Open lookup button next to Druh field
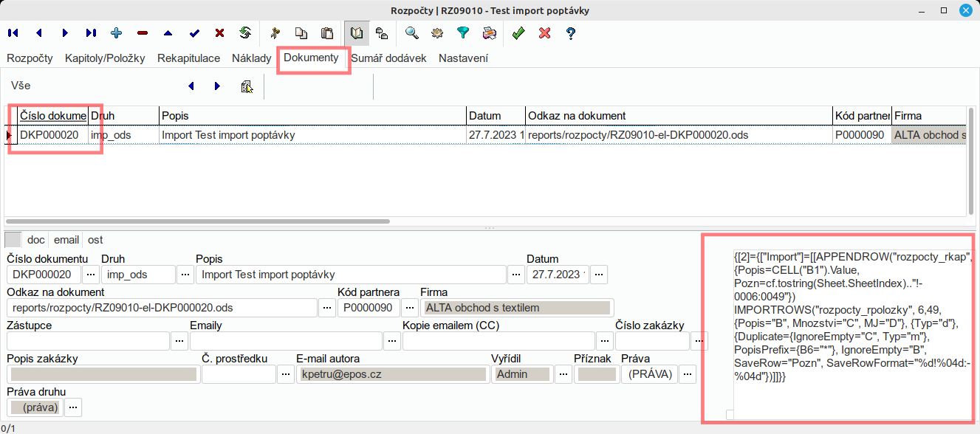 pyautogui.click(x=185, y=275)
